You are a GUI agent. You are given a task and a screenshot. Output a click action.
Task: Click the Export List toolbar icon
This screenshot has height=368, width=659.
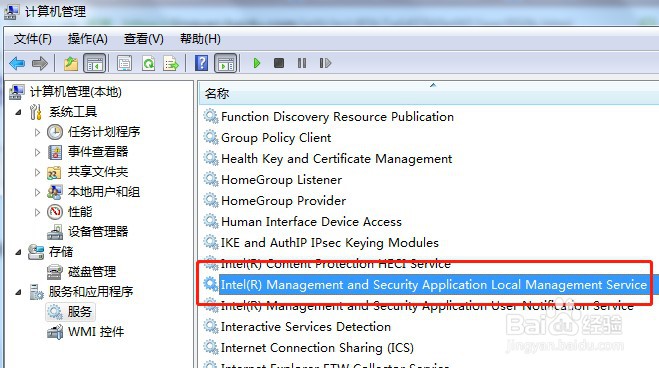click(171, 63)
